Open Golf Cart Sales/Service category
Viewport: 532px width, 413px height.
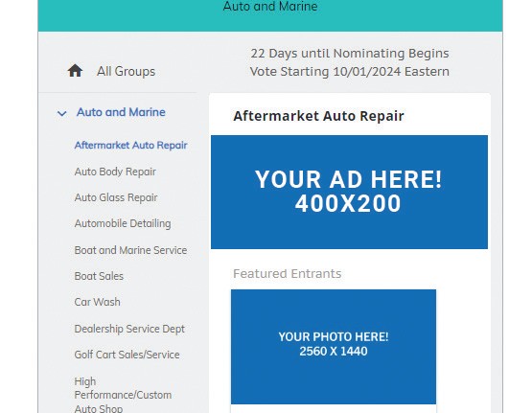coord(127,355)
